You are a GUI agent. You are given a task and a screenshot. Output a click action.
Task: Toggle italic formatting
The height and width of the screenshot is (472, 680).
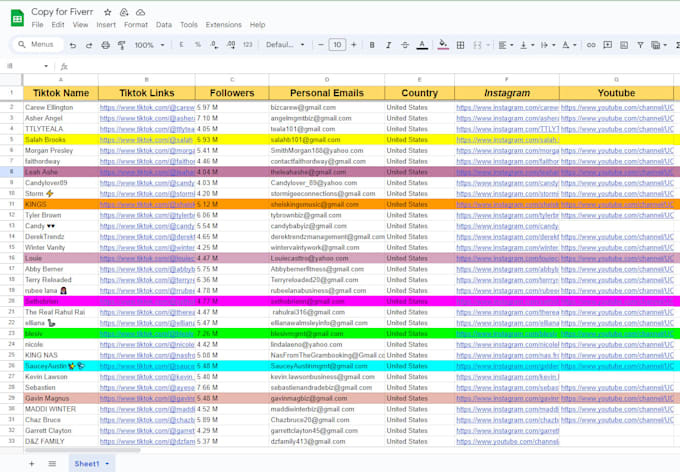click(388, 45)
